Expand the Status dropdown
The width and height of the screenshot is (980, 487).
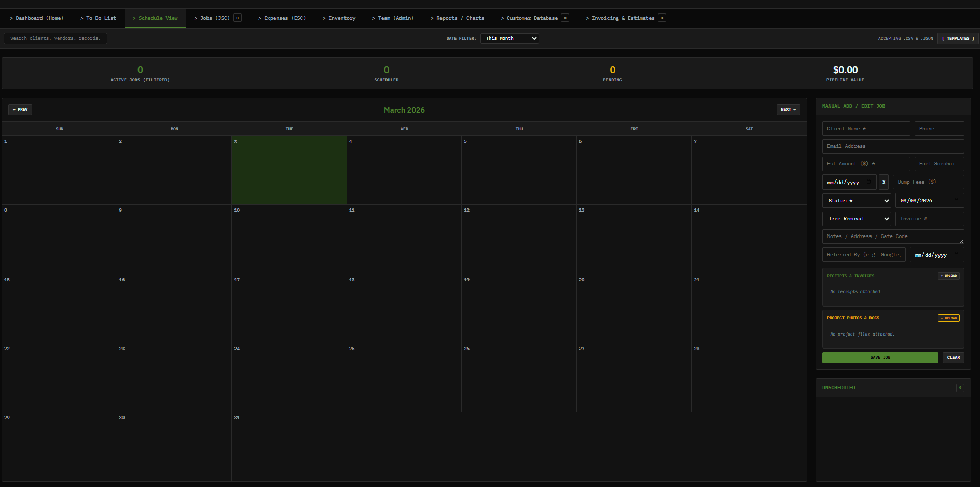856,201
